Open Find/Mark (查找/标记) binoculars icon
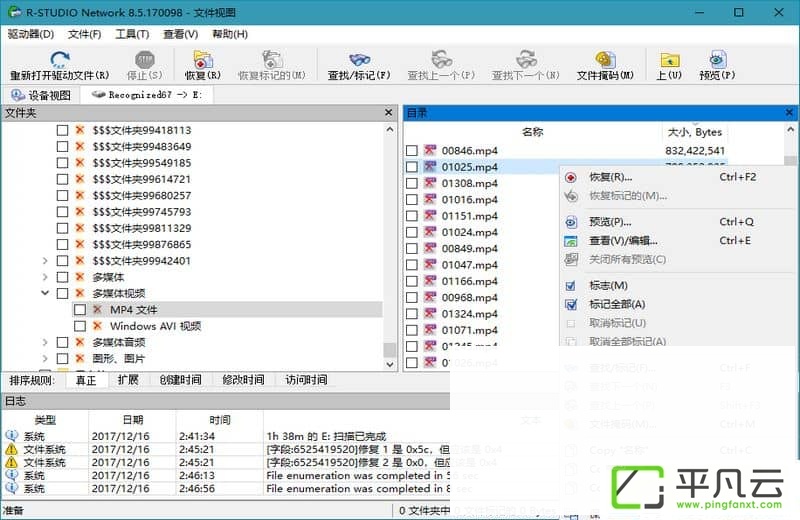 [x=359, y=59]
